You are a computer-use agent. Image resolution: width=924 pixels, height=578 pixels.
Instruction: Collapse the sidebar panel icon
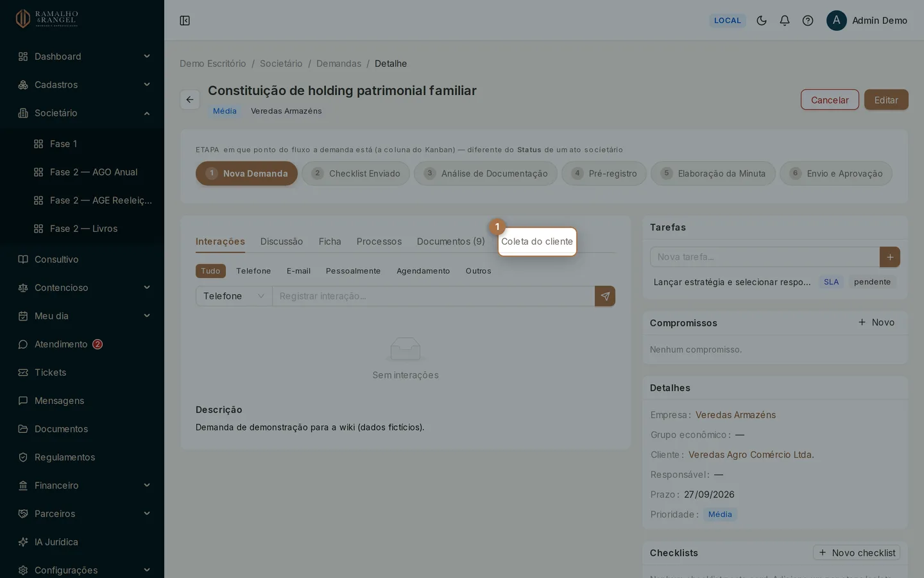click(x=185, y=21)
